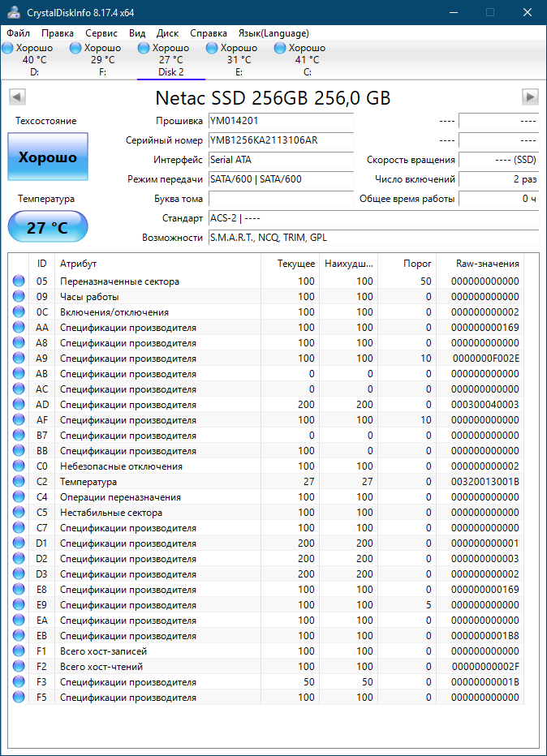The height and width of the screenshot is (756, 547).
Task: Switch to the Disk 2 tab
Action: tap(171, 60)
